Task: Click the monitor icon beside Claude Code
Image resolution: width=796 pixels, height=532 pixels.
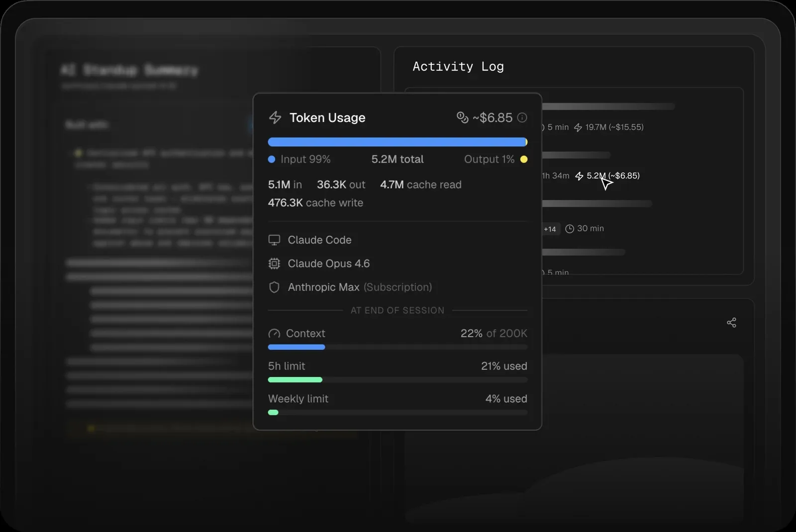Action: pyautogui.click(x=274, y=240)
